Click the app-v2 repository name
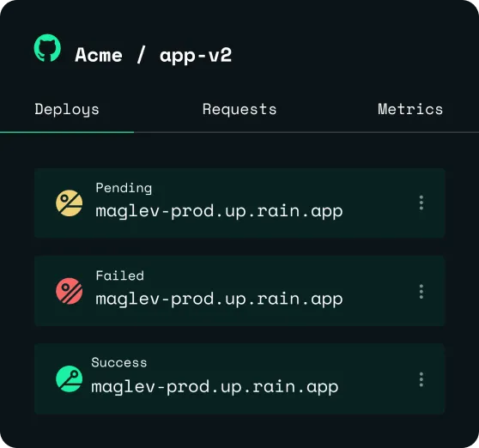Image resolution: width=479 pixels, height=448 pixels. pos(196,56)
